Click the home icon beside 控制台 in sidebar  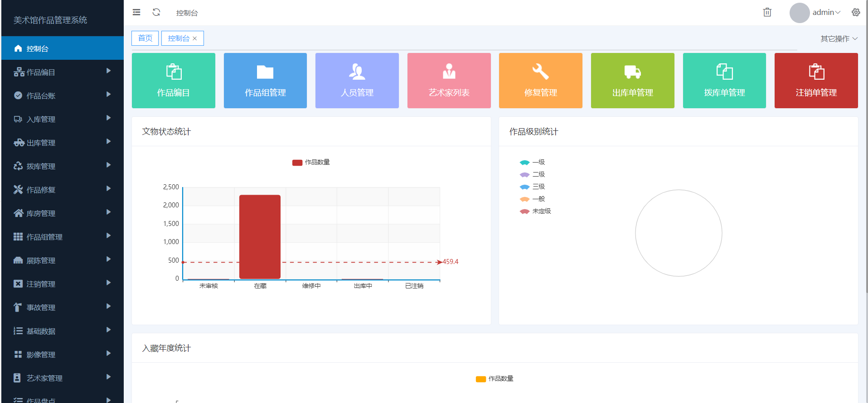coord(18,48)
